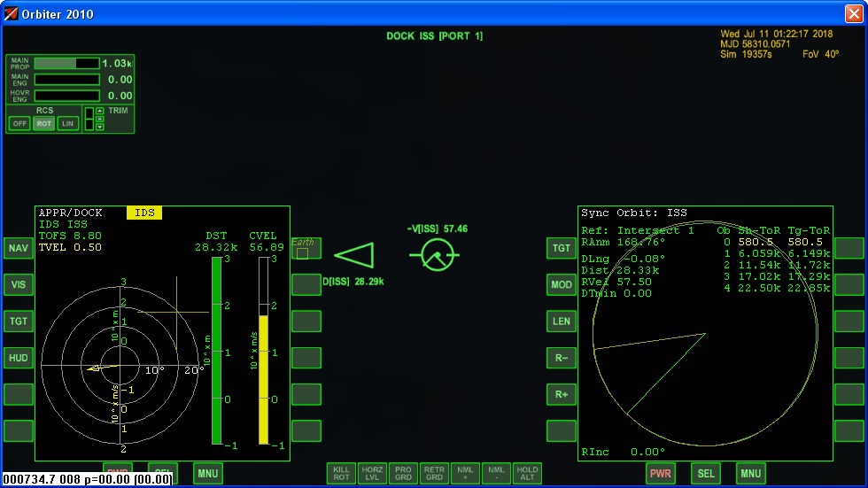
Task: Click the yellow CVEL velocity bar
Action: pos(264,380)
